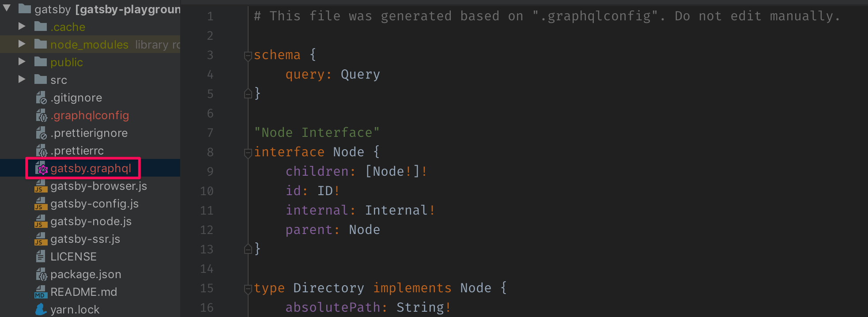Click the Markdown icon of README.md
Screen dimensions: 868x317
coord(41,292)
